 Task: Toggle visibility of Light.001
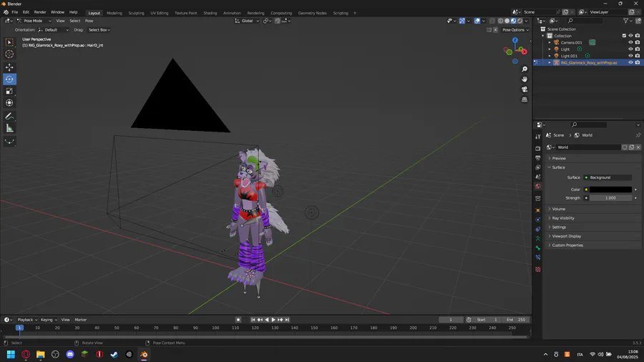[630, 55]
